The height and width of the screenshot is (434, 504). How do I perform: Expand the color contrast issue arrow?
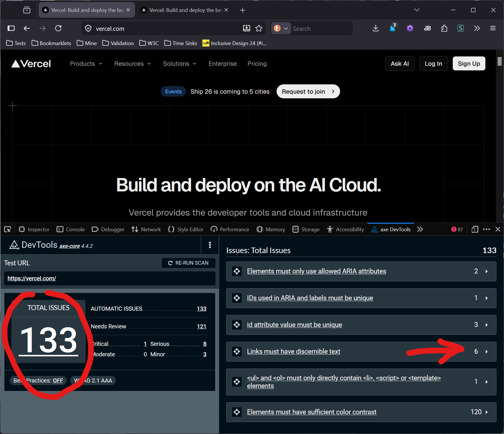click(487, 412)
